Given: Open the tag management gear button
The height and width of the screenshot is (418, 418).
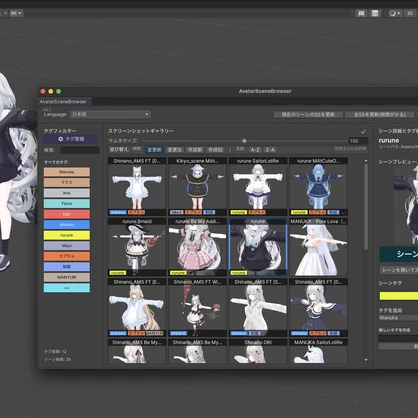Looking at the screenshot, I should pyautogui.click(x=71, y=139).
